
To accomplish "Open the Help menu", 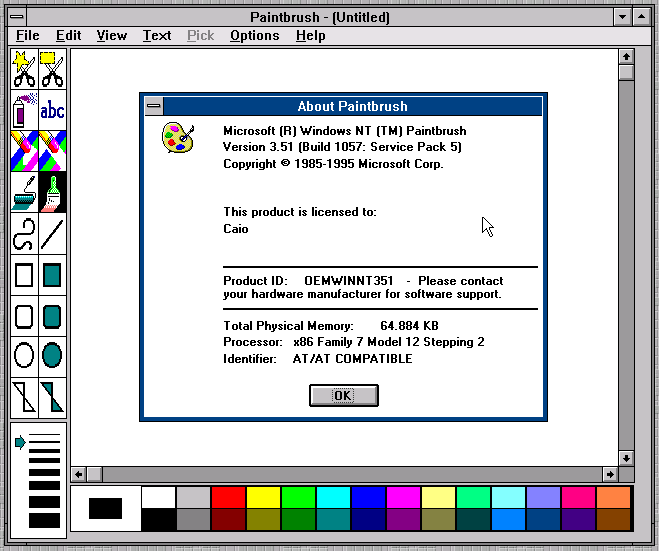I will pos(311,36).
